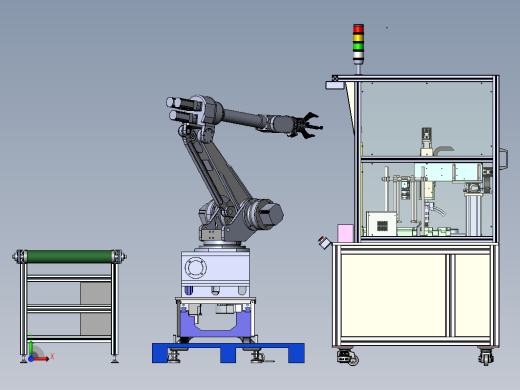Click the green Y axis arrow of the triad
520x390 pixels.
31,348
